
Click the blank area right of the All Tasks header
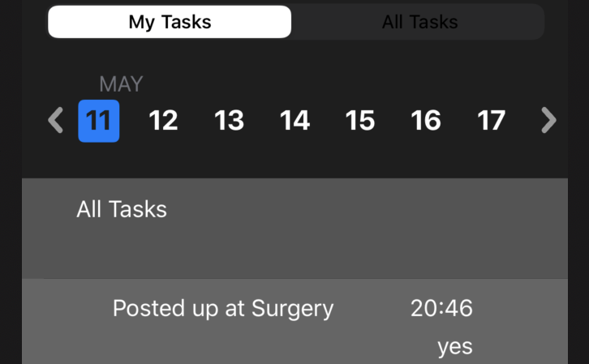tap(365, 209)
